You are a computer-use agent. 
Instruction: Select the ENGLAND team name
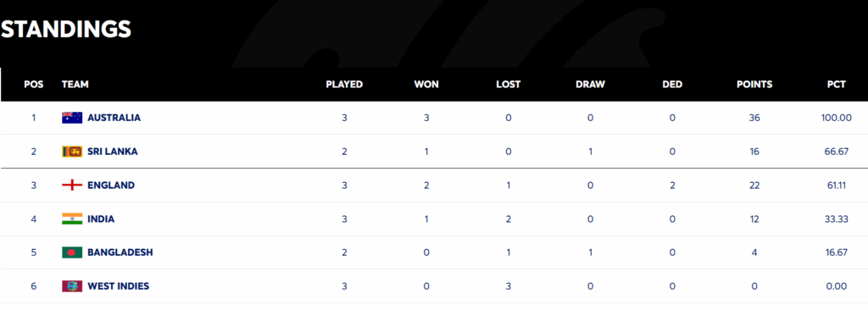click(x=111, y=185)
